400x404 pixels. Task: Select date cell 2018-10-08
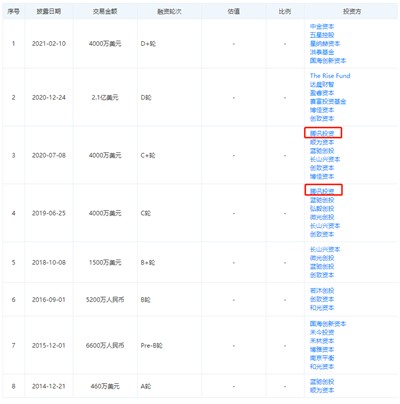pos(49,263)
